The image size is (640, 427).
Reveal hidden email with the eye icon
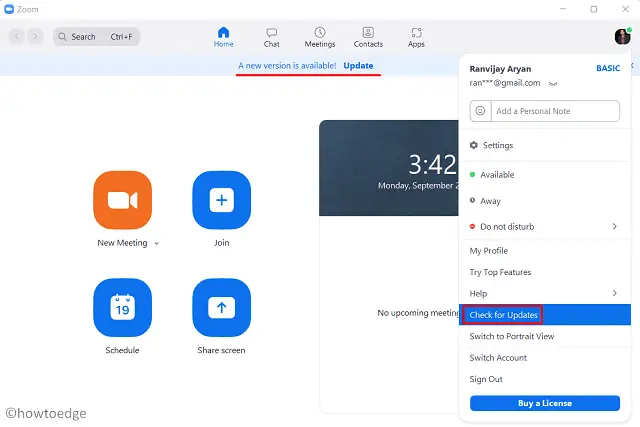pos(553,84)
